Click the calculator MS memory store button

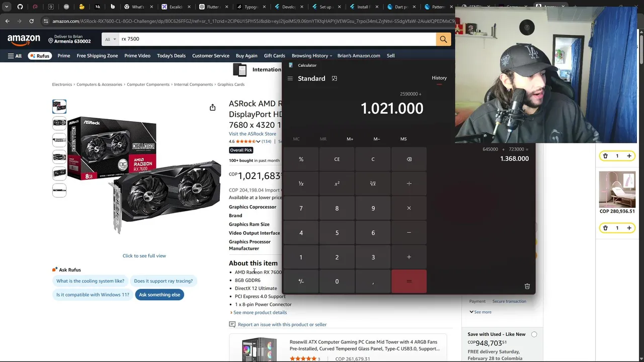pyautogui.click(x=404, y=139)
